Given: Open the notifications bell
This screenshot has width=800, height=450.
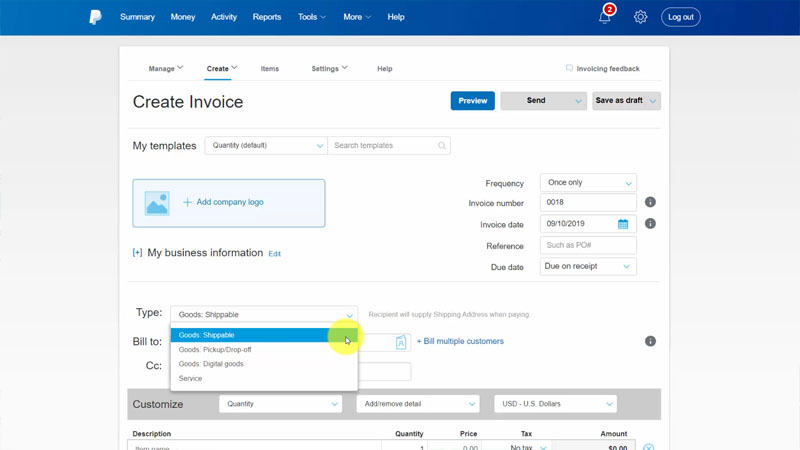Looking at the screenshot, I should tap(604, 17).
